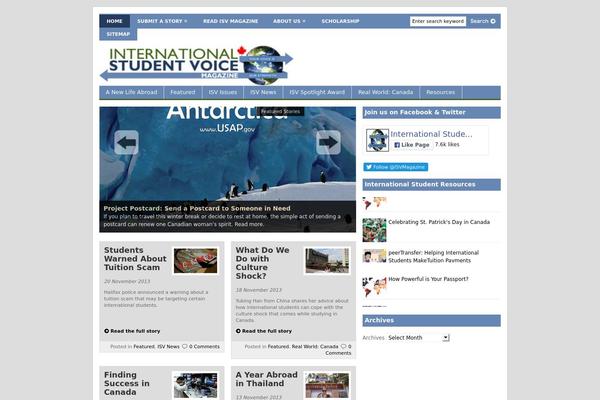
Task: Open Sitemap menu item
Action: click(x=118, y=34)
